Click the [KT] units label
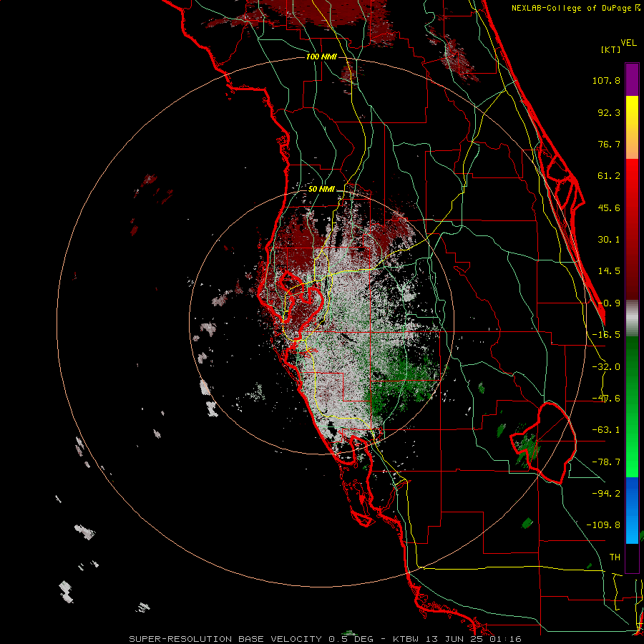 611,49
